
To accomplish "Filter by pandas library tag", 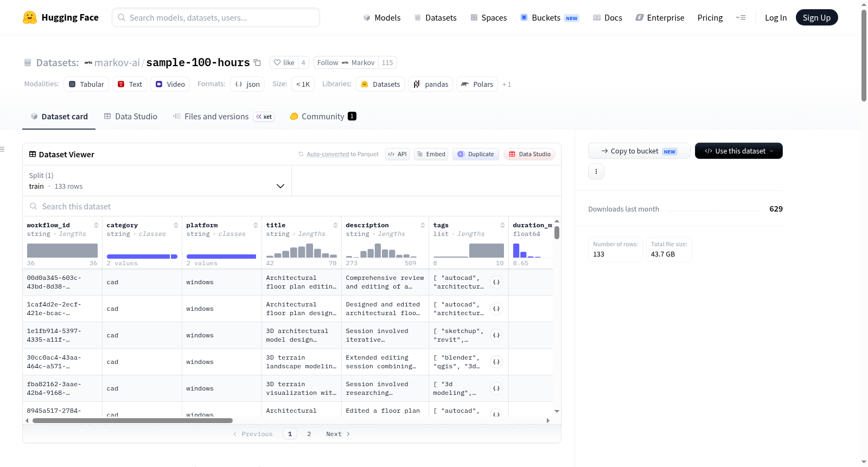I will pos(431,84).
